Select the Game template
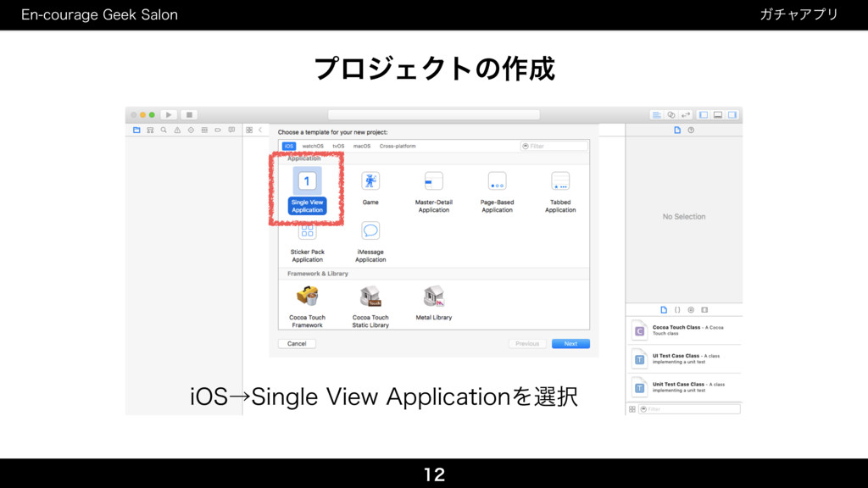868x488 pixels. coord(370,188)
